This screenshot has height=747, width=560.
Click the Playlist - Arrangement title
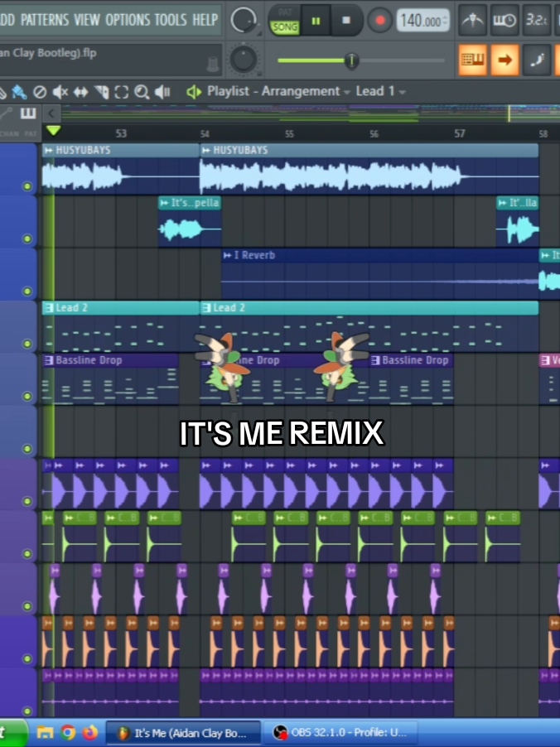(273, 91)
